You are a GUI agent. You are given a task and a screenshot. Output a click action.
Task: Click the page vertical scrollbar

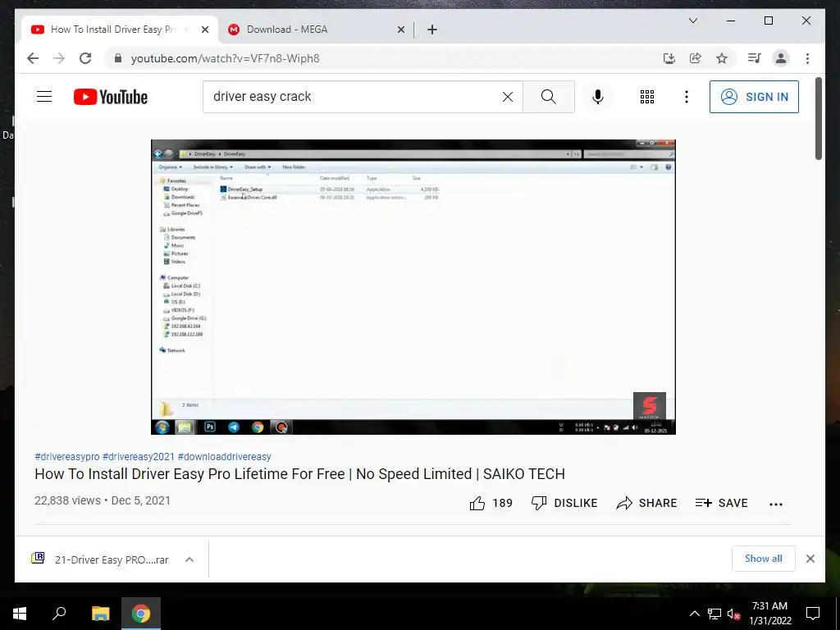tap(818, 118)
